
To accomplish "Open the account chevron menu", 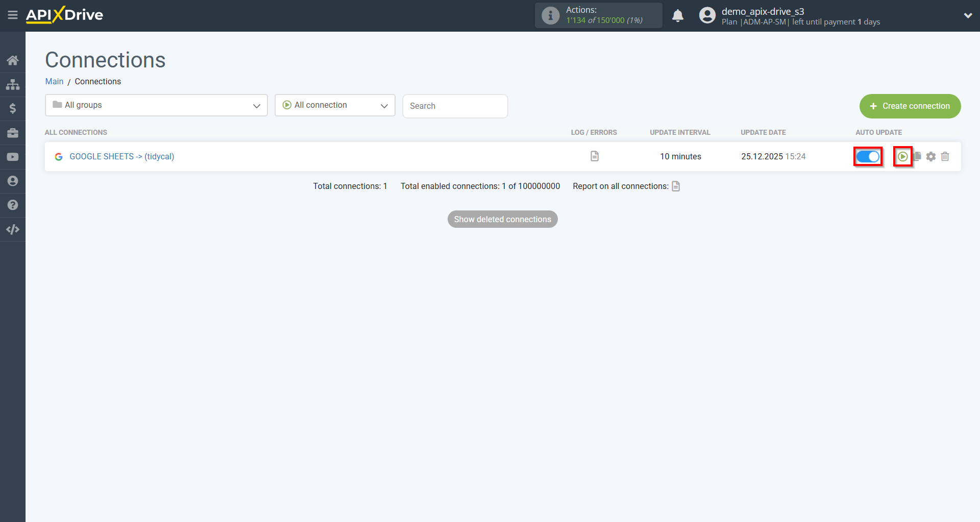I will click(969, 15).
